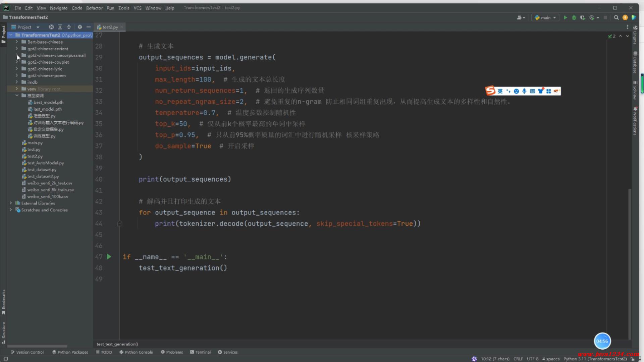Collapse all in Project panel

pyautogui.click(x=69, y=27)
